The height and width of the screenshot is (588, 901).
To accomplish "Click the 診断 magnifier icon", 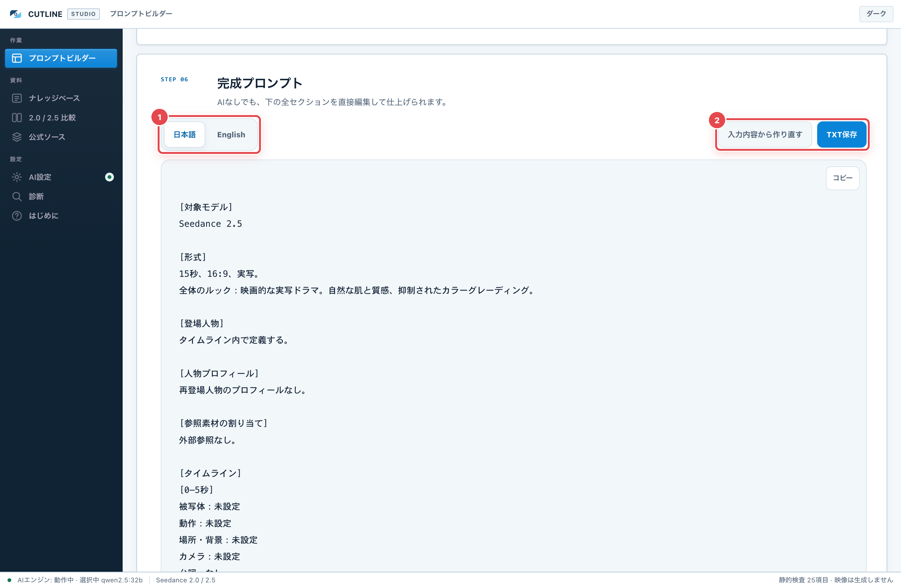I will [17, 196].
